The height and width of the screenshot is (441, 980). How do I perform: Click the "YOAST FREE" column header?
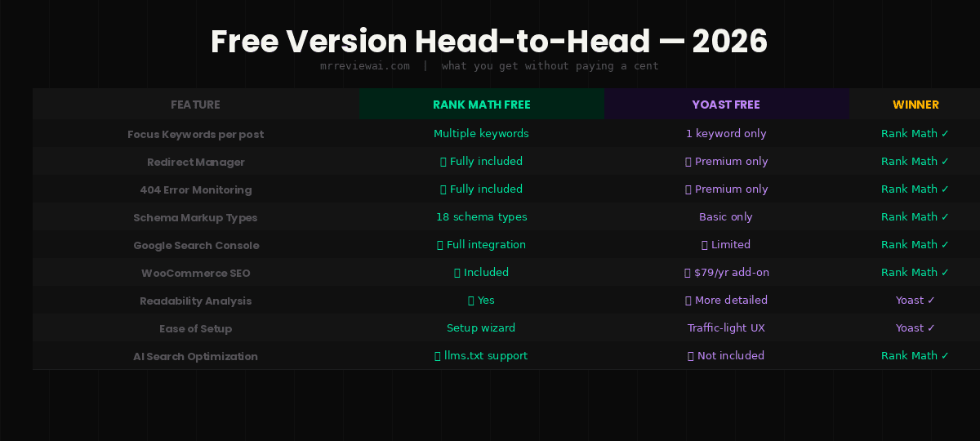tap(726, 105)
